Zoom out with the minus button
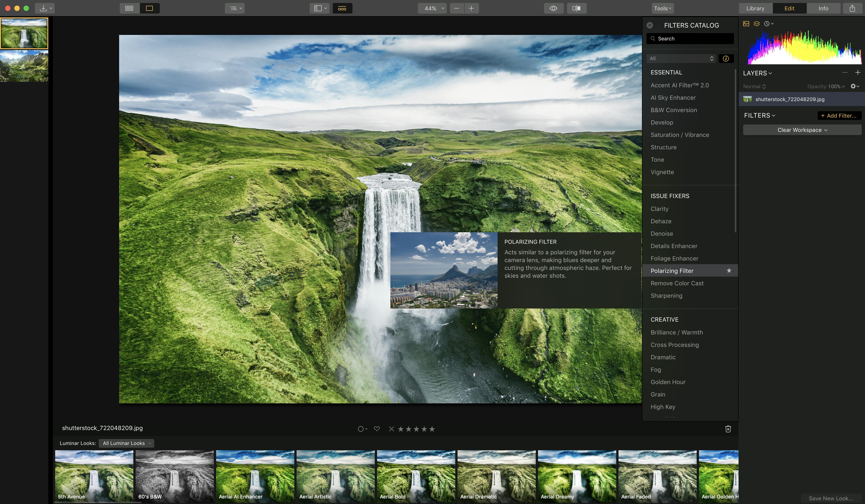 click(457, 8)
